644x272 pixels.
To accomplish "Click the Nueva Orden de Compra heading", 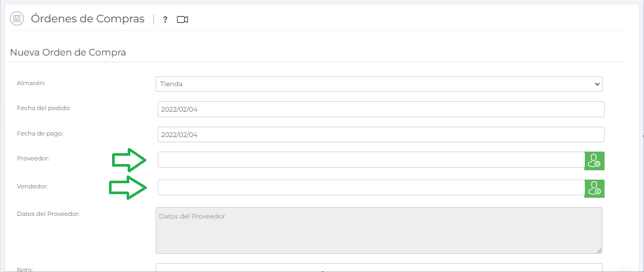I will [68, 52].
